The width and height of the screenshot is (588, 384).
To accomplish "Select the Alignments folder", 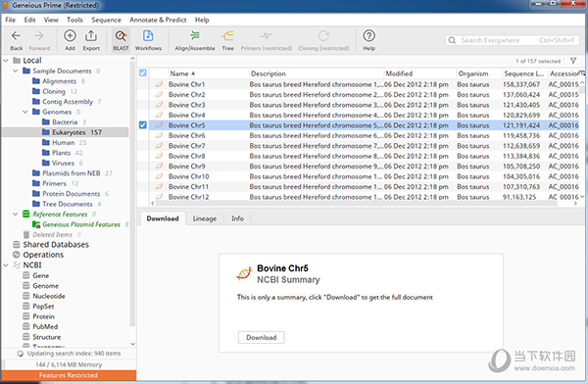I will (x=59, y=81).
